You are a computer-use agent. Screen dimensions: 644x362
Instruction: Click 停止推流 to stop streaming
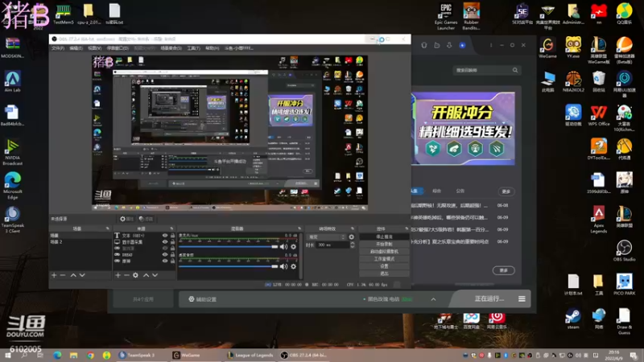pyautogui.click(x=384, y=237)
